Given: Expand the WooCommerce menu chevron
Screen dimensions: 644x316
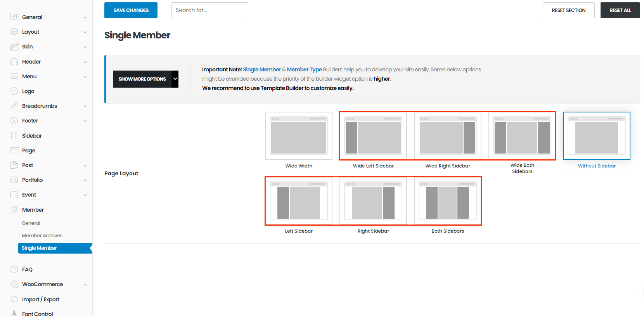Looking at the screenshot, I should click(x=85, y=285).
